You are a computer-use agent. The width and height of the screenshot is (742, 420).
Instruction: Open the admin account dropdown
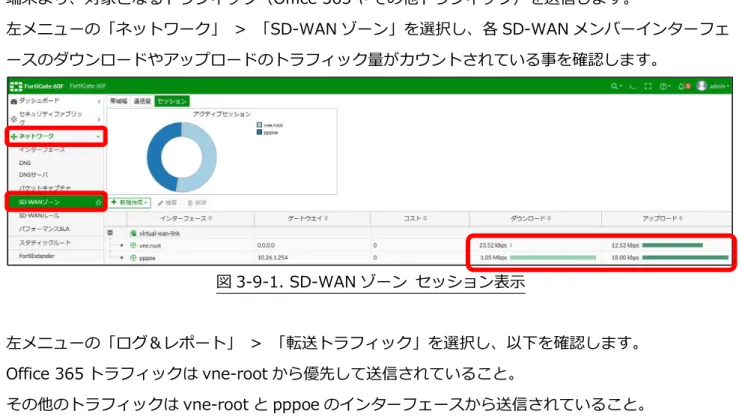[719, 86]
